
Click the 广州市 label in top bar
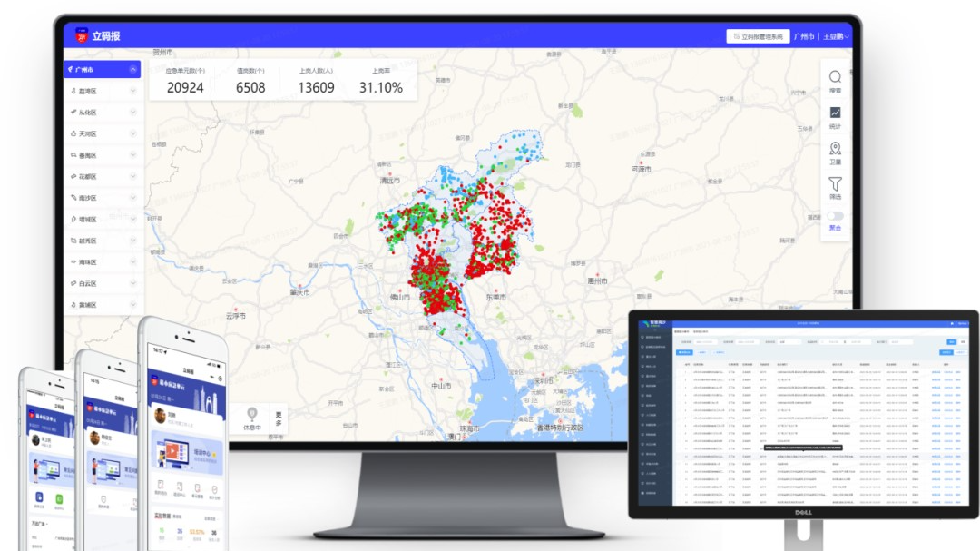[804, 37]
